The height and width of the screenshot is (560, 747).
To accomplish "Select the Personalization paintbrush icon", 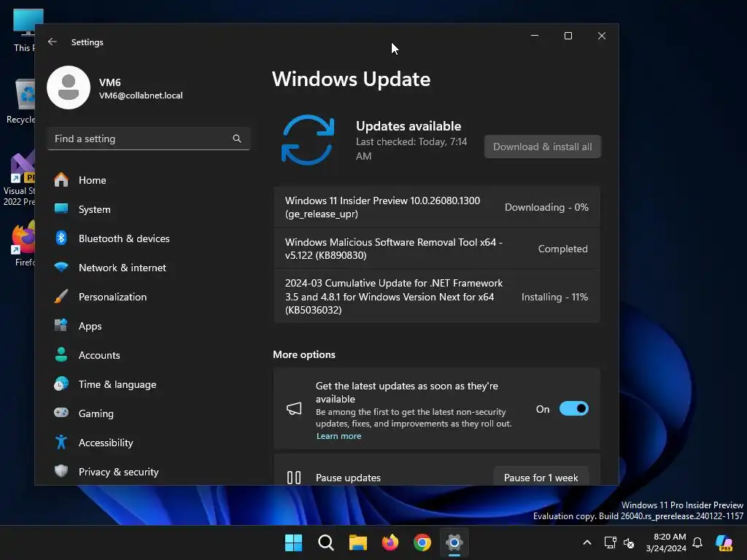I will pyautogui.click(x=61, y=296).
